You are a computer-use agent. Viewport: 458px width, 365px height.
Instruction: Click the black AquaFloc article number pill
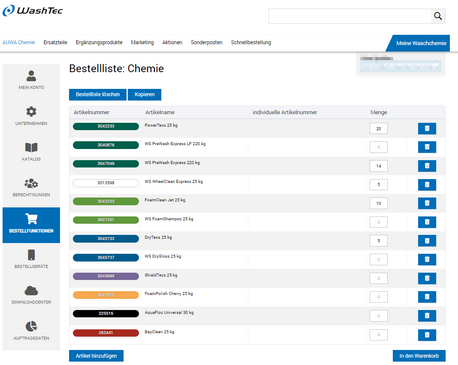[106, 313]
